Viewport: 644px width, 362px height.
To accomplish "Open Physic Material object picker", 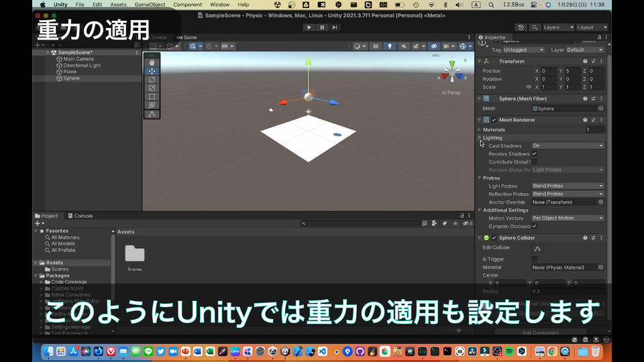I will (x=601, y=267).
